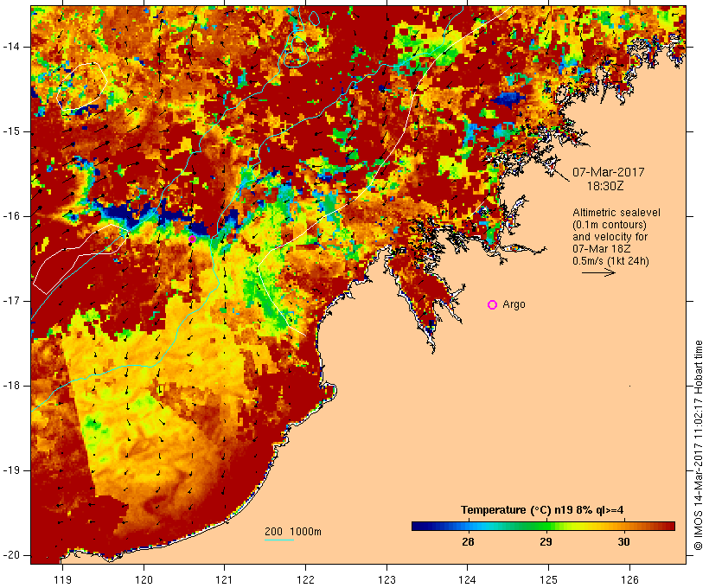Click the "(0.1m contours)" text
The height and width of the screenshot is (588, 709).
(610, 225)
